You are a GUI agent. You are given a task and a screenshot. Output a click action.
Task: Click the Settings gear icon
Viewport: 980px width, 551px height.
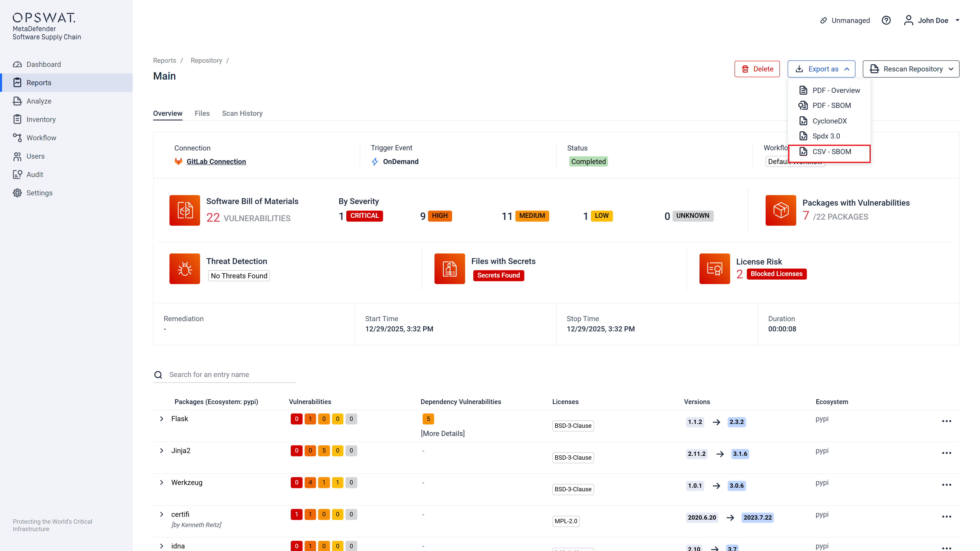tap(17, 193)
